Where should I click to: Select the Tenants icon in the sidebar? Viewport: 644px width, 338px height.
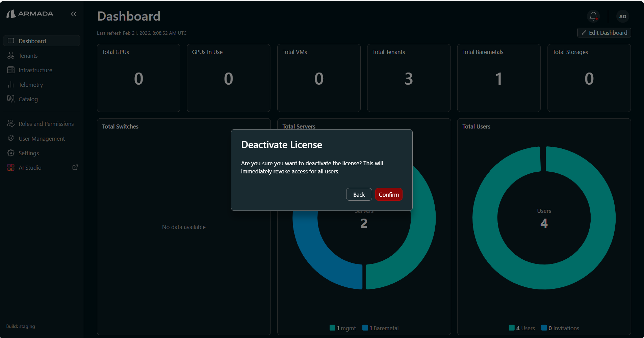[x=11, y=55]
